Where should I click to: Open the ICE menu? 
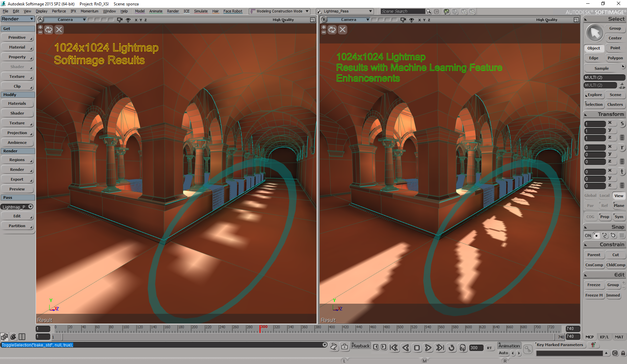(186, 11)
